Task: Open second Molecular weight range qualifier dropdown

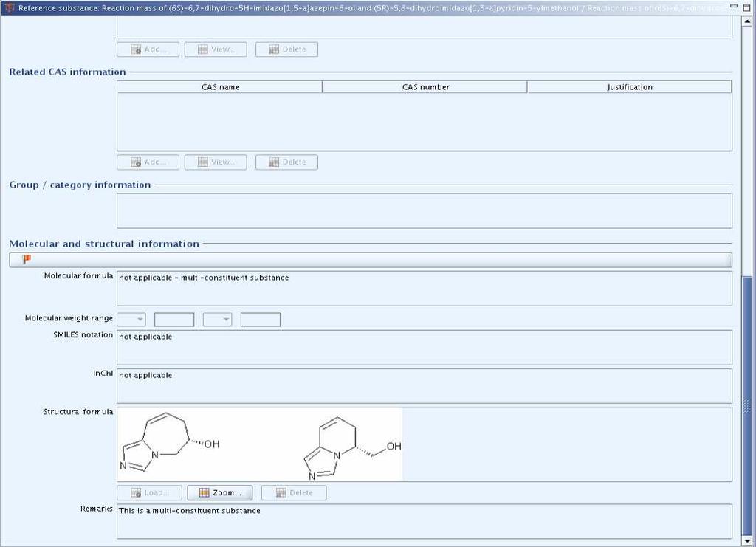Action: [x=217, y=320]
